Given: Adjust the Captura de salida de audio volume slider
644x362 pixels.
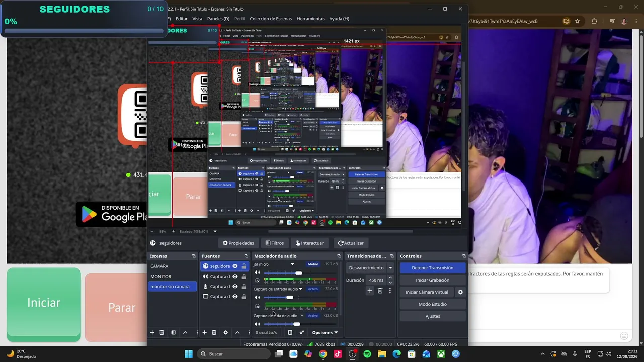Looking at the screenshot, I should point(296,324).
